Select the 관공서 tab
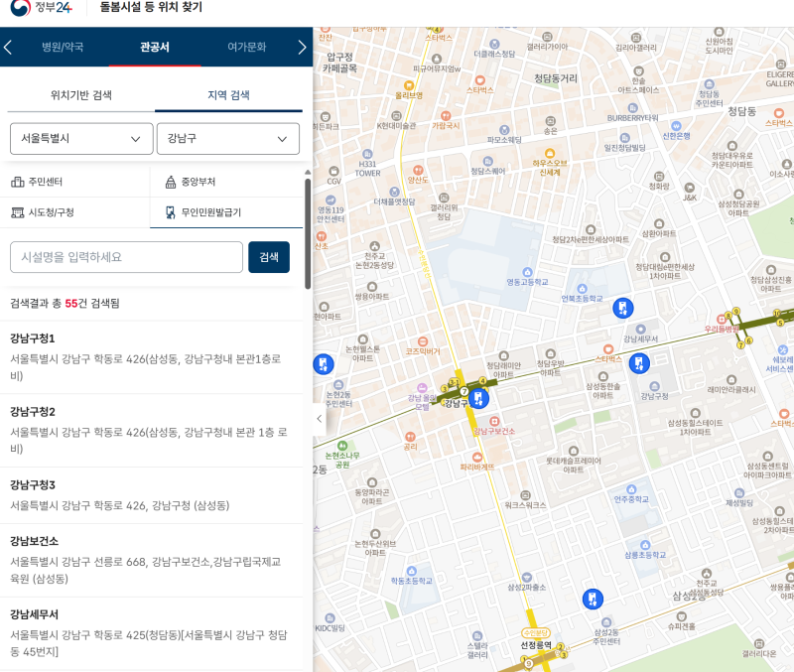This screenshot has height=672, width=794. click(155, 47)
